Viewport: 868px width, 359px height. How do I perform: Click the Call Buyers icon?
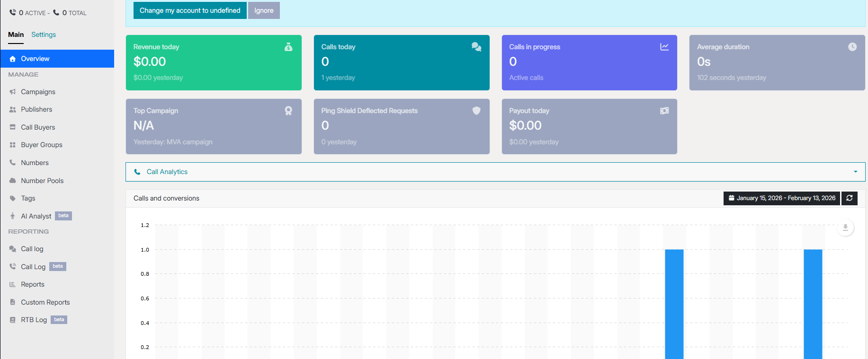click(13, 127)
